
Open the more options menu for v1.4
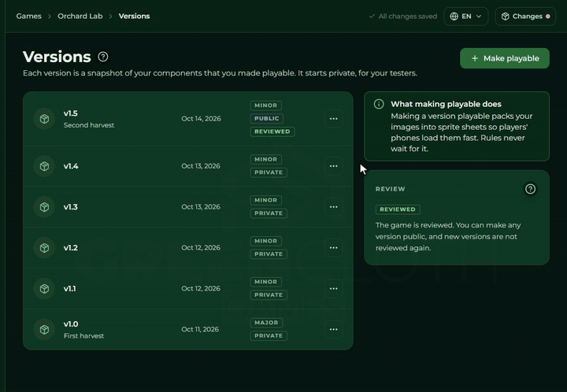333,166
